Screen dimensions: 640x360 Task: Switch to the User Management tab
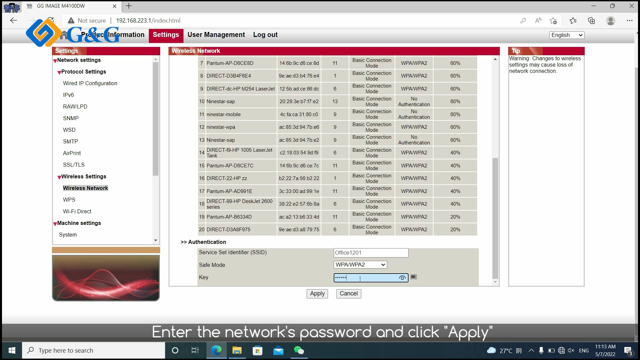point(216,35)
